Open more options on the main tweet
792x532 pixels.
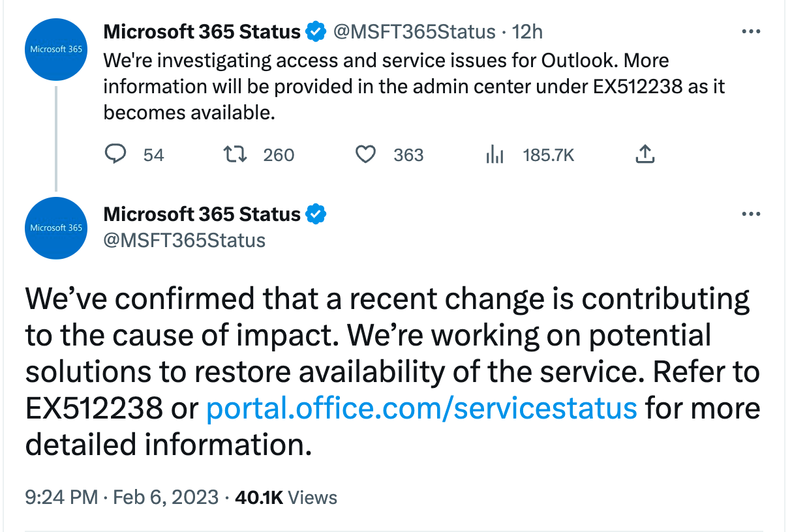pyautogui.click(x=752, y=214)
